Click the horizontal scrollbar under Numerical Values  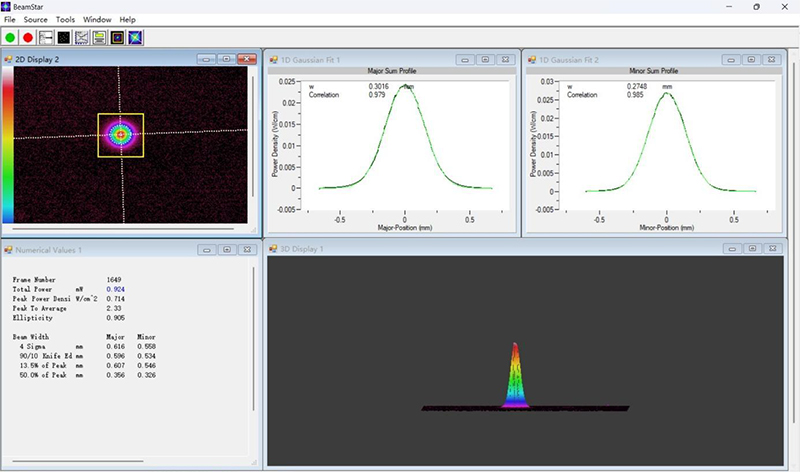click(78, 461)
